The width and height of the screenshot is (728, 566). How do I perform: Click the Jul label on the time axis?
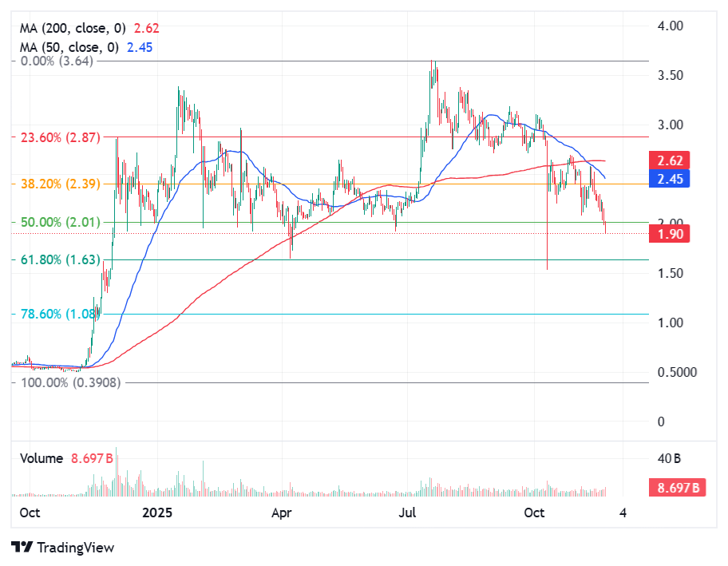pyautogui.click(x=407, y=513)
